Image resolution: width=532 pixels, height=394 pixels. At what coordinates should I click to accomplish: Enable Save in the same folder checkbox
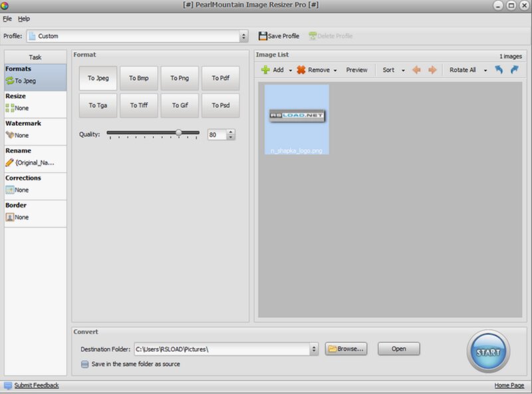(x=85, y=364)
